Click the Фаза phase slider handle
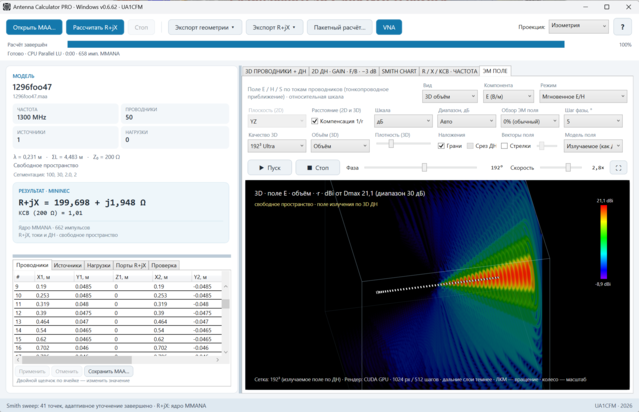This screenshot has height=412, width=639. (x=424, y=167)
